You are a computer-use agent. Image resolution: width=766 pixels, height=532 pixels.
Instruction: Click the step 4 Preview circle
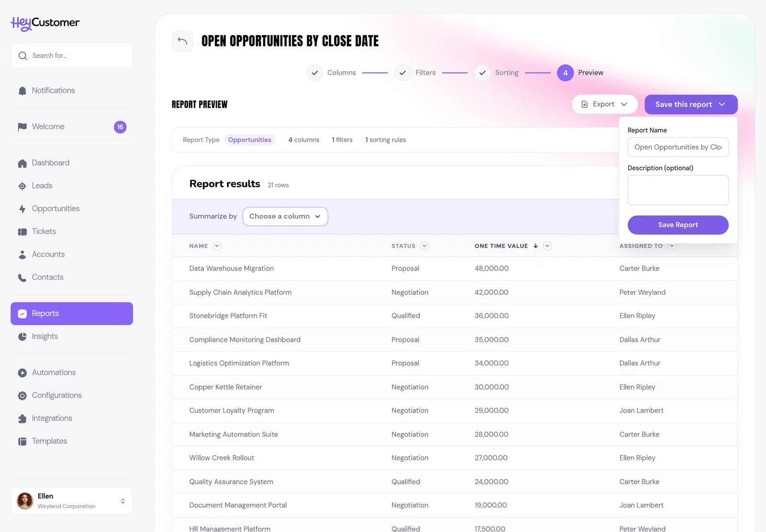[x=565, y=73]
